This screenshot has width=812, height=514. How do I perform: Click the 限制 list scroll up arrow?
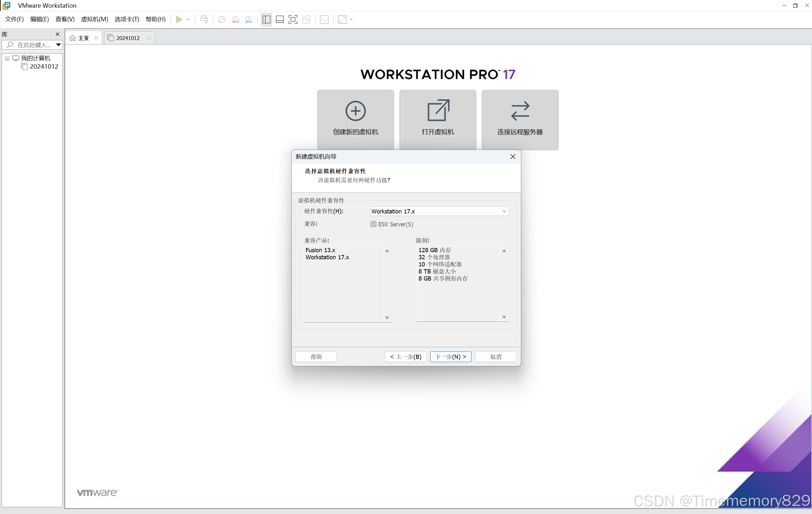(504, 251)
